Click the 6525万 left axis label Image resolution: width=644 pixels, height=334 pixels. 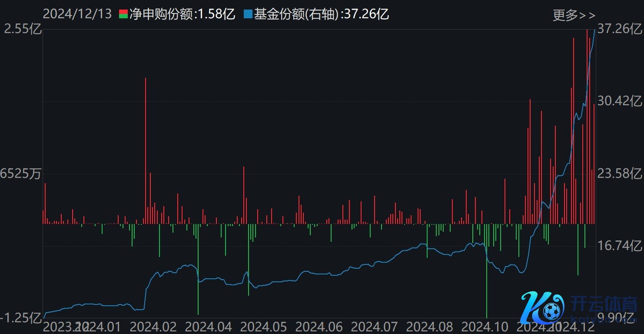[x=21, y=174]
